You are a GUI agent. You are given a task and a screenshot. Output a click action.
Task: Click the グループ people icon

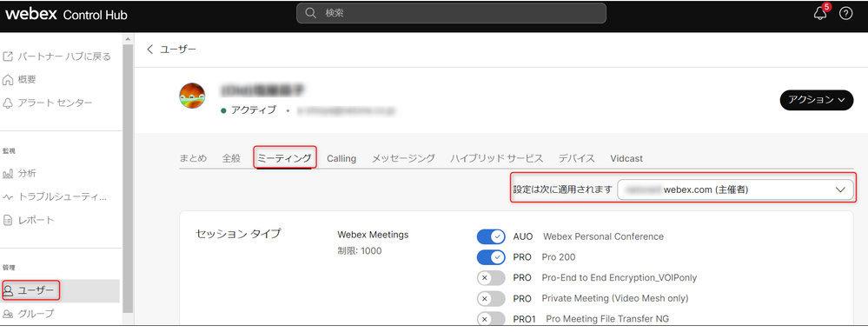click(x=8, y=314)
